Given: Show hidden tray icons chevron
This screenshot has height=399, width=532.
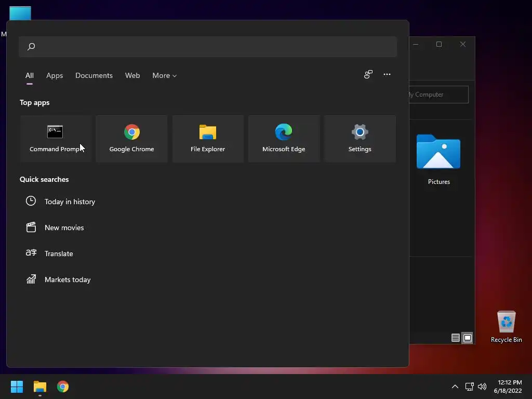Looking at the screenshot, I should 455,387.
